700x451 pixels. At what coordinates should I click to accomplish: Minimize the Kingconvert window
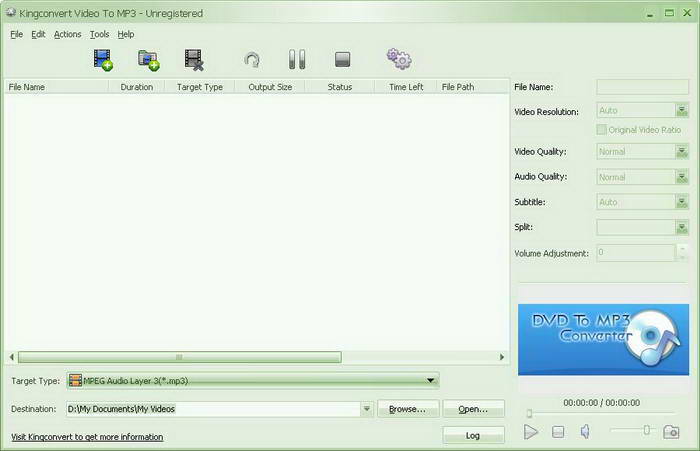point(650,14)
